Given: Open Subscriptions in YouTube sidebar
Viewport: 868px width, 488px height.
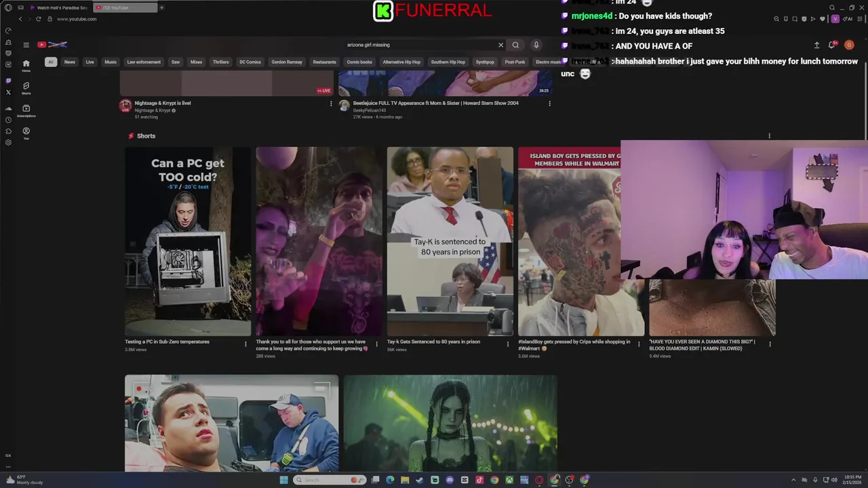Looking at the screenshot, I should [x=26, y=110].
